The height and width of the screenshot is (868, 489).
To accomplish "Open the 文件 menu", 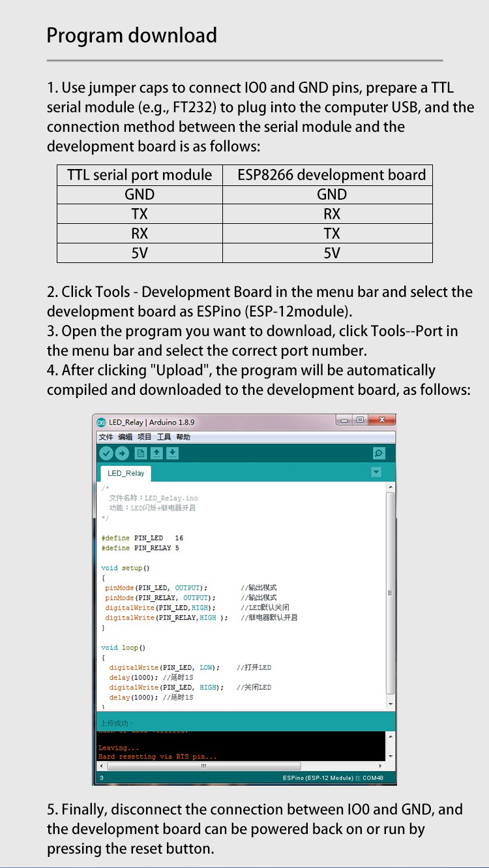I will (x=106, y=437).
